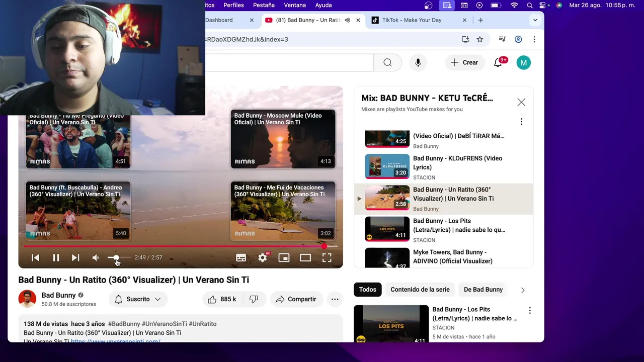Open the player settings gear
This screenshot has height=362, width=644.
[263, 257]
